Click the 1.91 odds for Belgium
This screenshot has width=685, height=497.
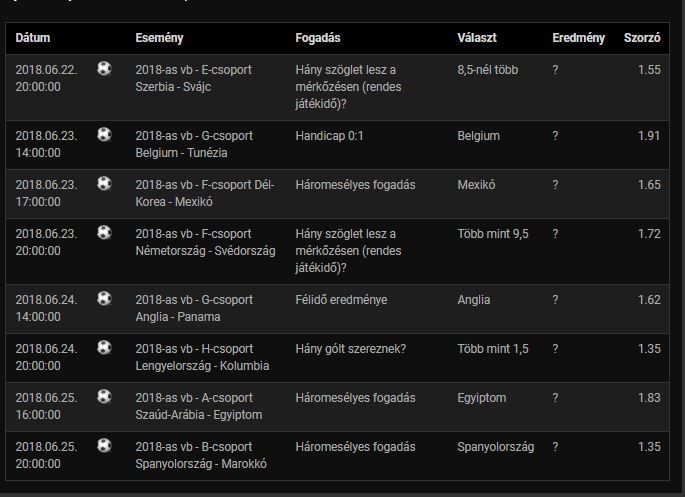coord(649,136)
